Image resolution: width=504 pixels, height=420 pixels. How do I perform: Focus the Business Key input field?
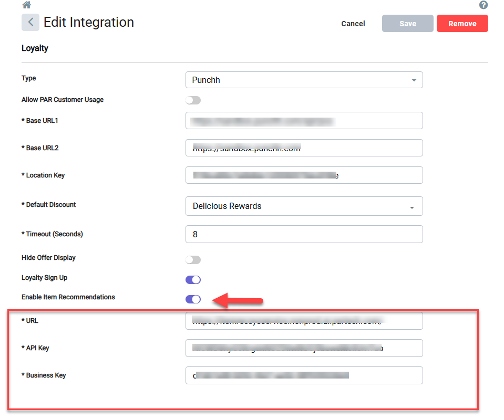tap(304, 375)
